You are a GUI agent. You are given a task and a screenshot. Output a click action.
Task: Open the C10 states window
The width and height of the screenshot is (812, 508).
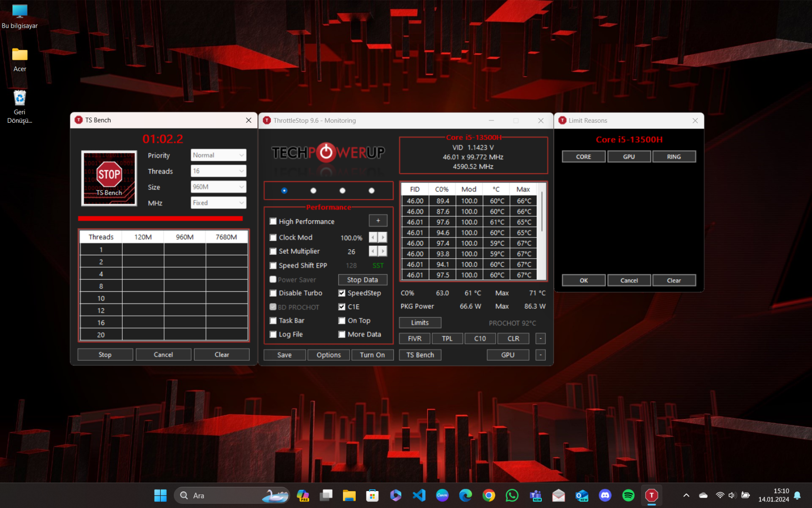coord(480,339)
